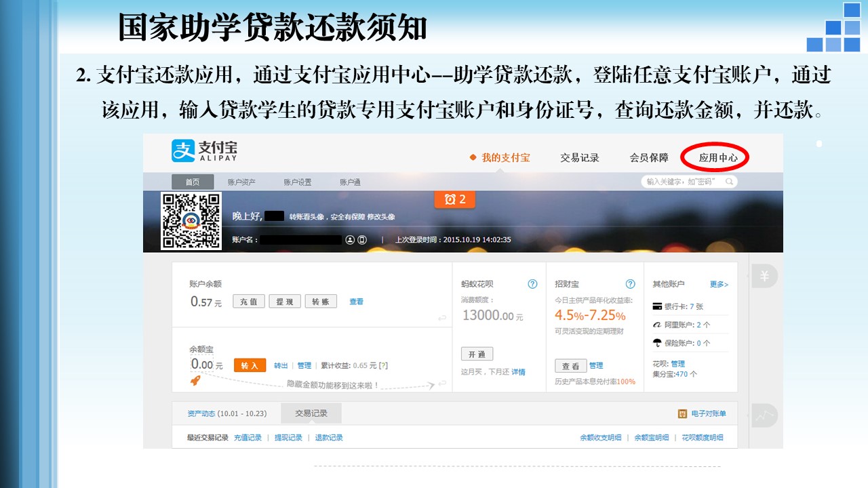This screenshot has width=868, height=488.
Task: Open the 蚂蚁花呗 help question mark
Action: (x=532, y=284)
